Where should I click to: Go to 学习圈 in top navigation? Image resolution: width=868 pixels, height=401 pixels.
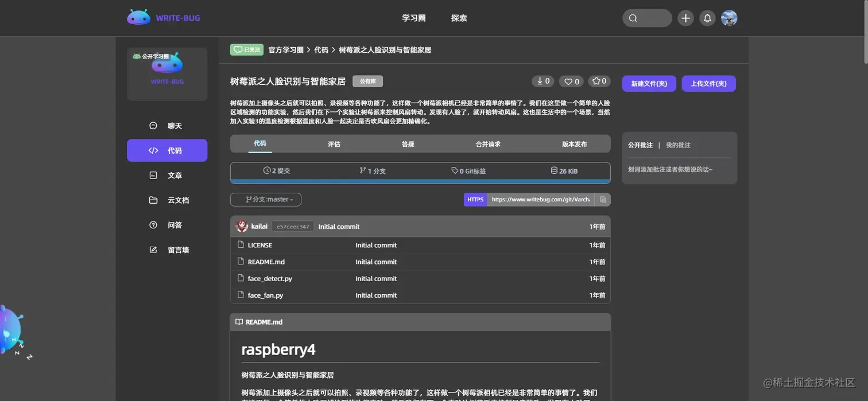413,18
